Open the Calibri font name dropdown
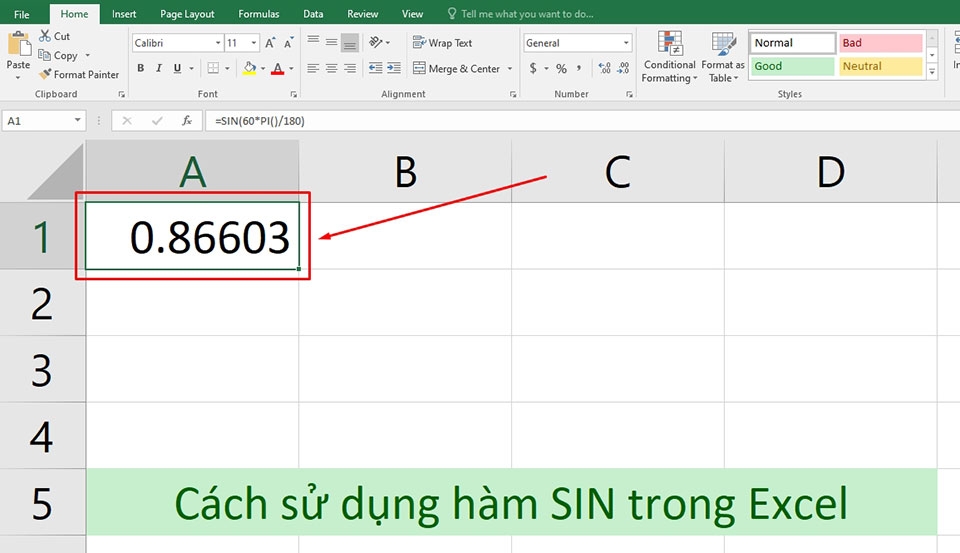The image size is (960, 553). click(x=218, y=43)
